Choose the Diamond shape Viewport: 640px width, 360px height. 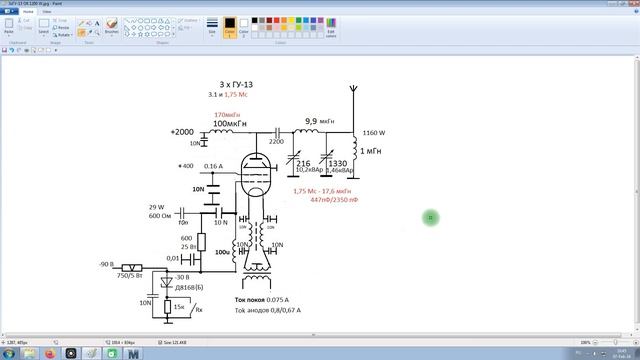coord(133,28)
